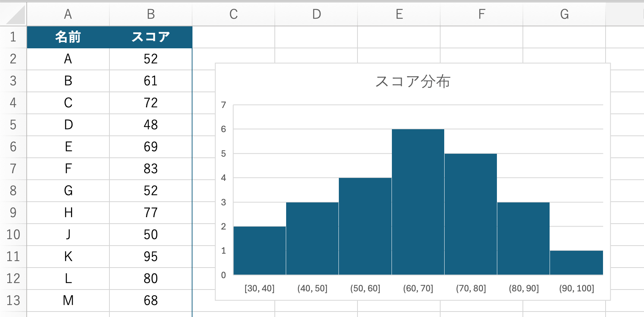This screenshot has width=644, height=317.
Task: Select row 1 header
Action: (13, 37)
